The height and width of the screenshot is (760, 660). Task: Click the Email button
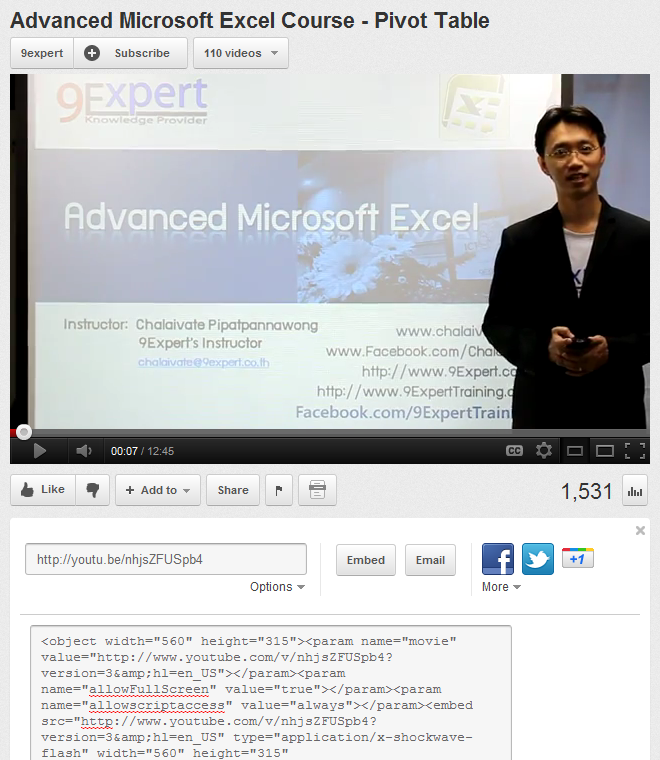click(x=430, y=560)
